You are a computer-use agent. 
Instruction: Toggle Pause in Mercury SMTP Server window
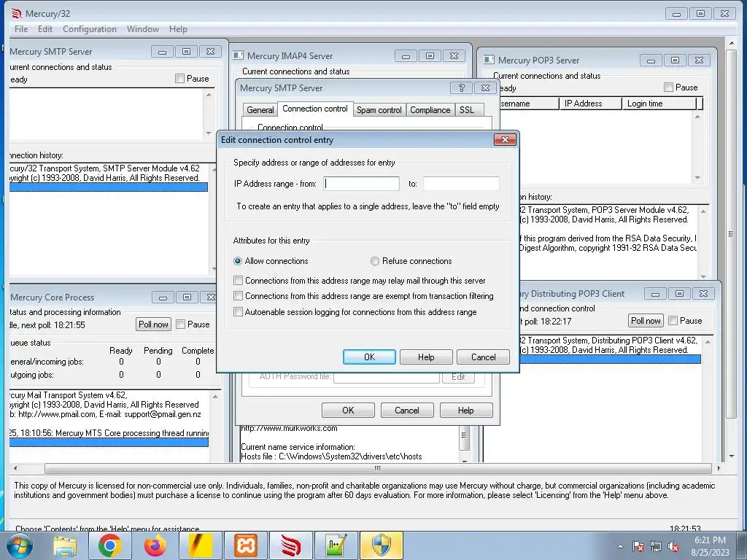coord(179,79)
